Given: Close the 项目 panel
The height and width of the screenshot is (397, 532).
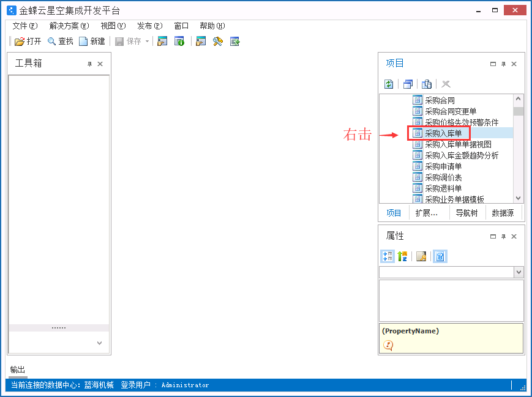Looking at the screenshot, I should [x=514, y=64].
